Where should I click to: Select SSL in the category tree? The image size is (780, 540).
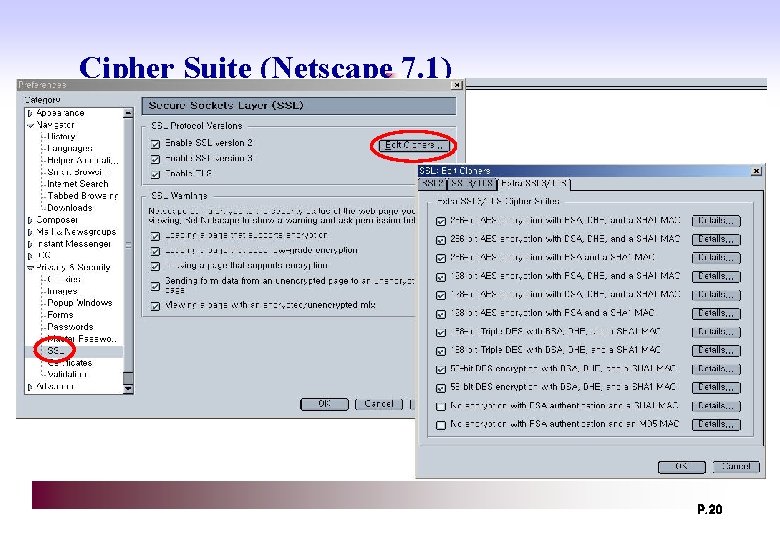click(56, 351)
